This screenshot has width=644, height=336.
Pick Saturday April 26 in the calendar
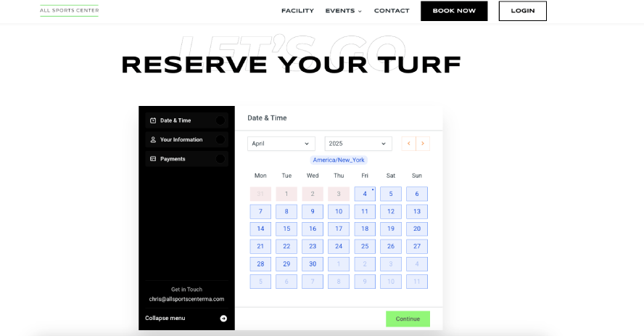391,246
